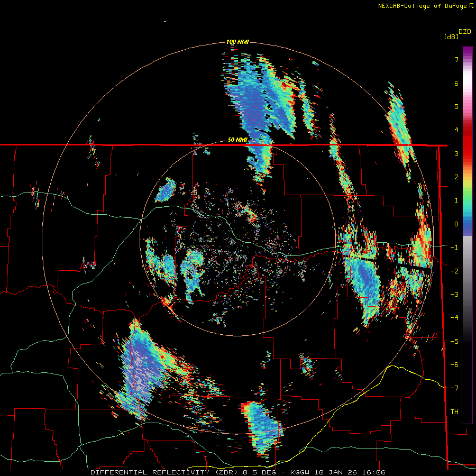Viewport: 476px width, 476px height.
Task: Click the TH threshold label on scale
Action: point(454,411)
